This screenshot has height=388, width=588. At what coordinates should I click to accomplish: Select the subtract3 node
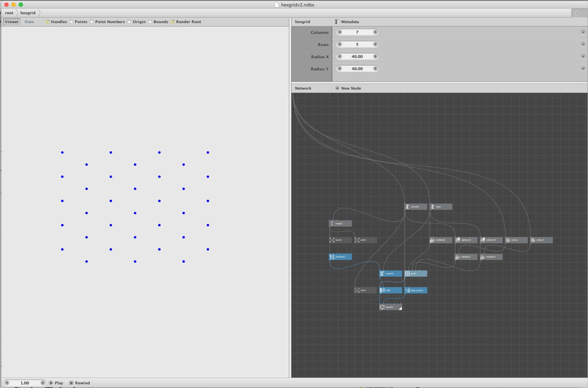(x=491, y=240)
